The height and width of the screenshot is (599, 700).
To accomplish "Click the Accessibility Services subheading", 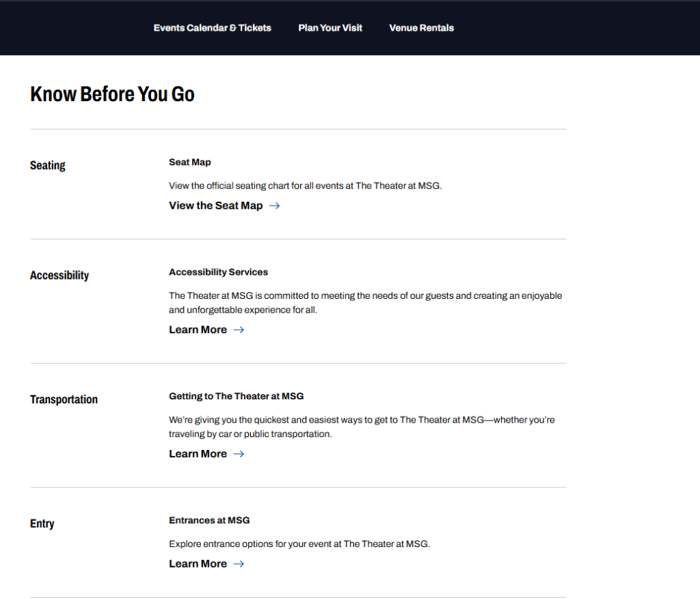I will click(218, 272).
